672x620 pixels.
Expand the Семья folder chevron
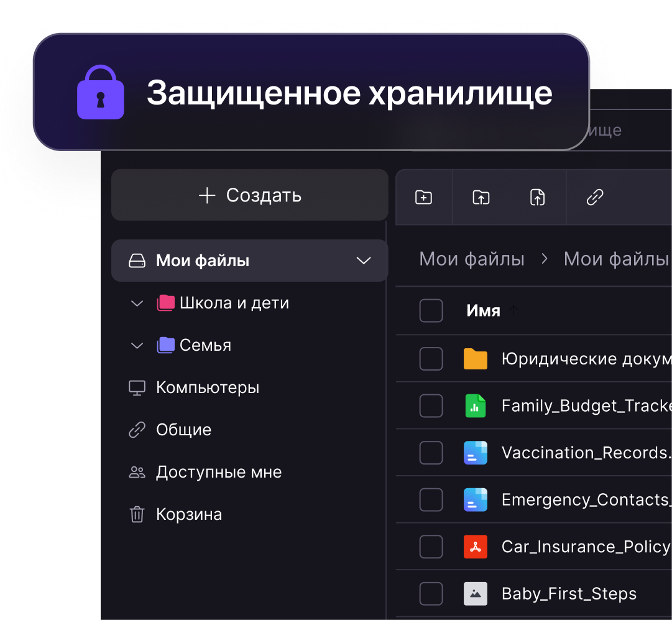[x=137, y=346]
